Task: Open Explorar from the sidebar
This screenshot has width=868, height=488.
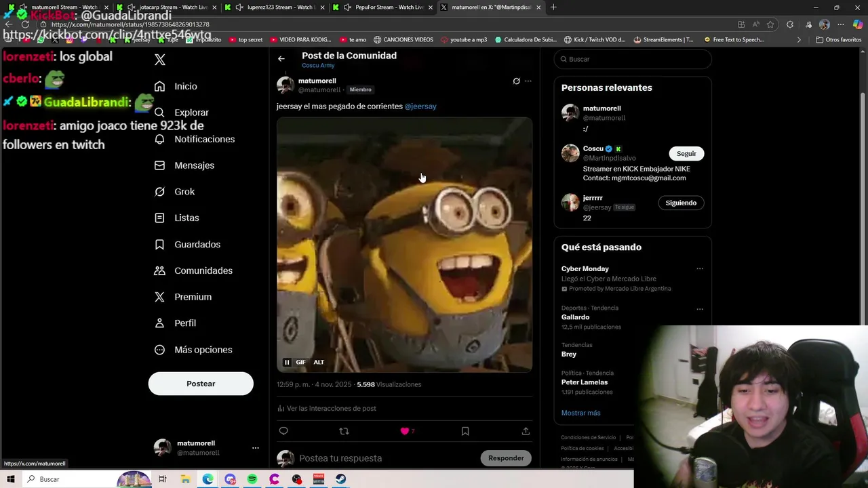Action: pyautogui.click(x=181, y=113)
